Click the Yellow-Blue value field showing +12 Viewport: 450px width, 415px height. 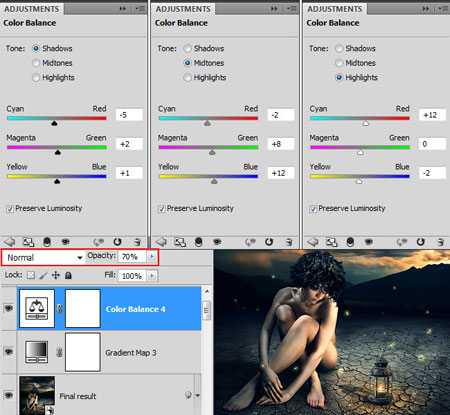coord(281,173)
